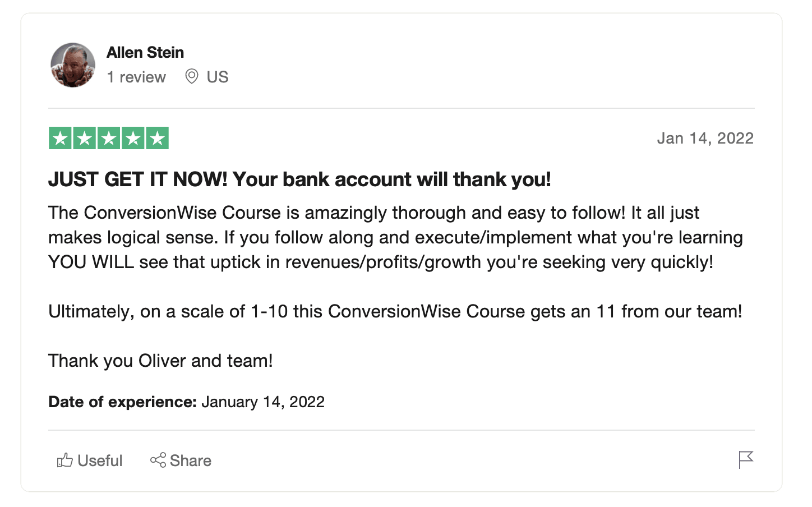Click the thumbs-up Useful icon
The height and width of the screenshot is (507, 812).
pyautogui.click(x=65, y=460)
